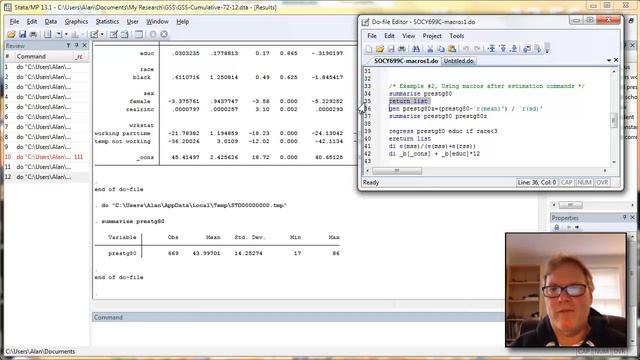This screenshot has height=360, width=640.
Task: Click scroll down arrow in Do-file Editor
Action: pyautogui.click(x=613, y=162)
